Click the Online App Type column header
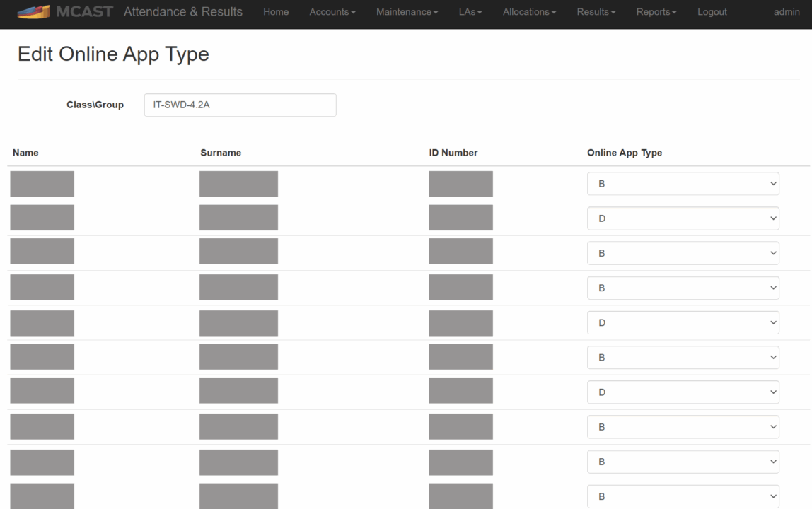This screenshot has width=812, height=509. coord(625,153)
